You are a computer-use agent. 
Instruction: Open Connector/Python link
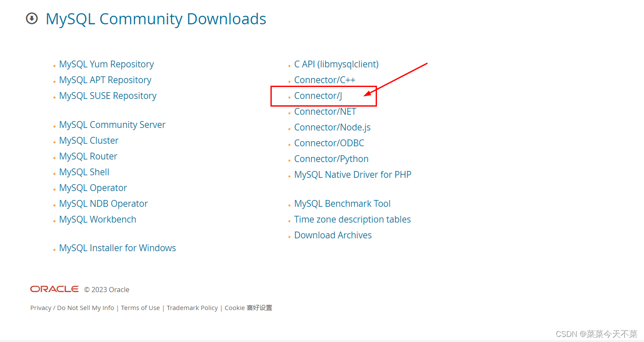pos(331,159)
